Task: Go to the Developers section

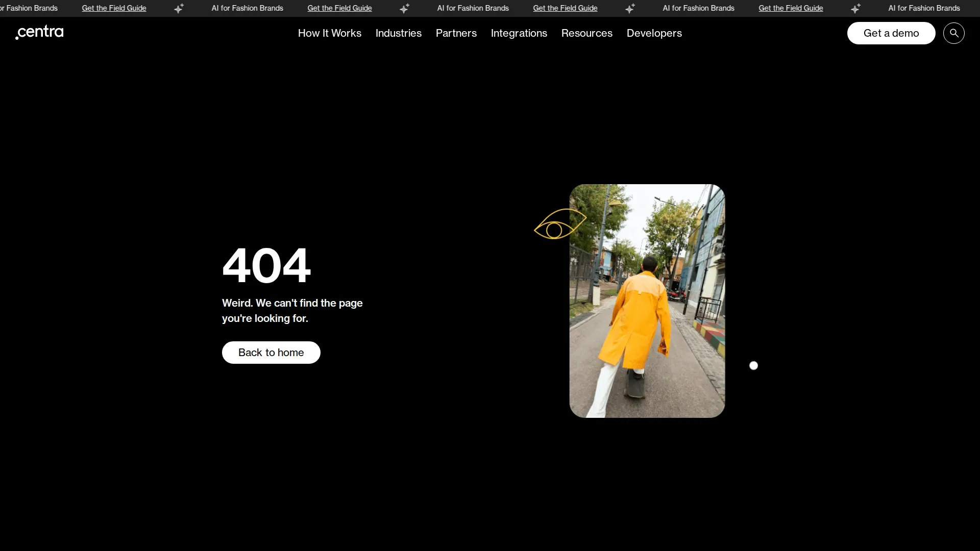Action: coord(654,33)
